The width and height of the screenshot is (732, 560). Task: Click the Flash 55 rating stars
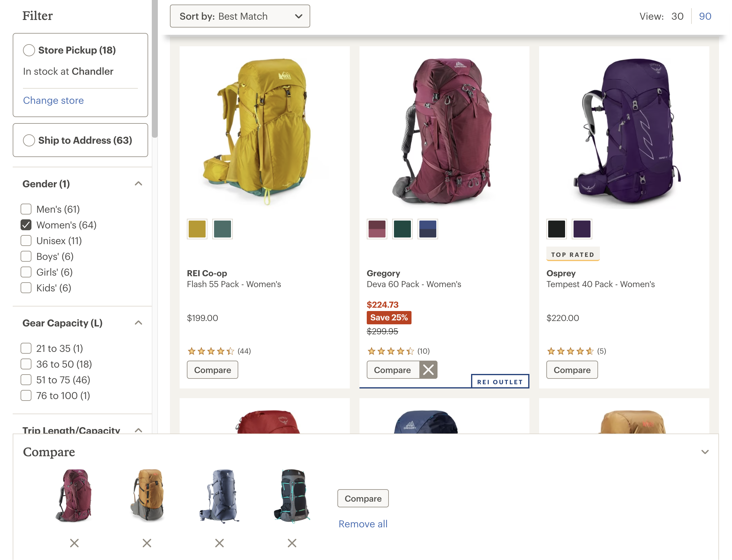(210, 351)
